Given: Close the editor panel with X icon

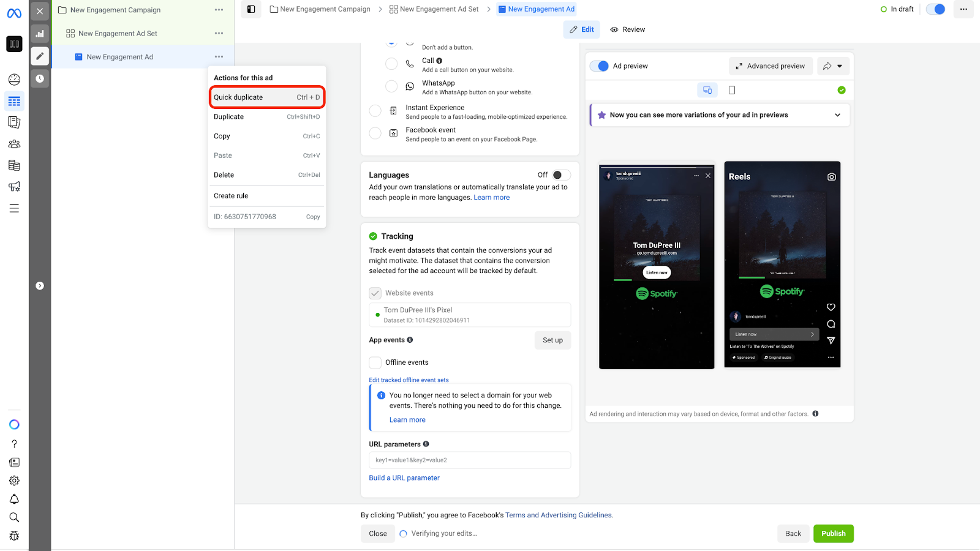Looking at the screenshot, I should tap(40, 11).
